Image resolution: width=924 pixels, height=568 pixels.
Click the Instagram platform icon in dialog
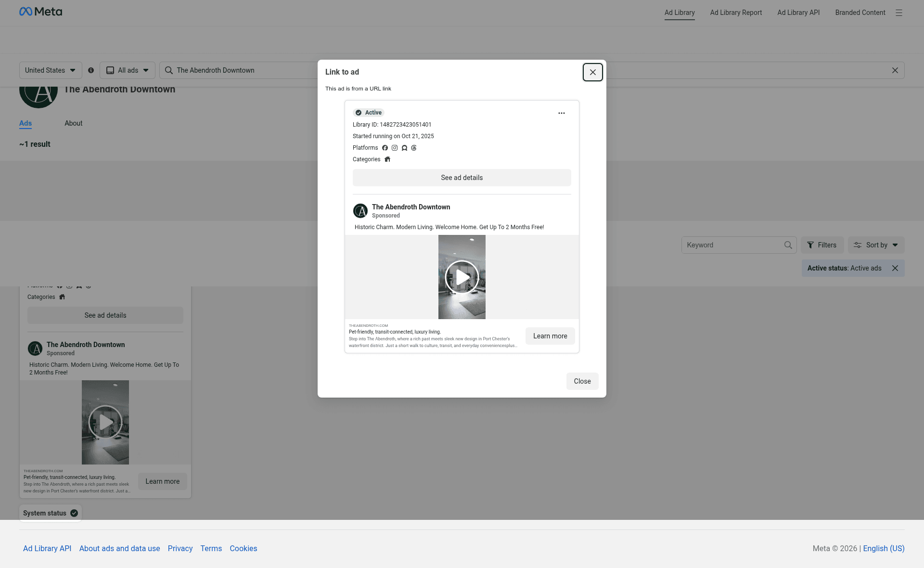point(395,148)
